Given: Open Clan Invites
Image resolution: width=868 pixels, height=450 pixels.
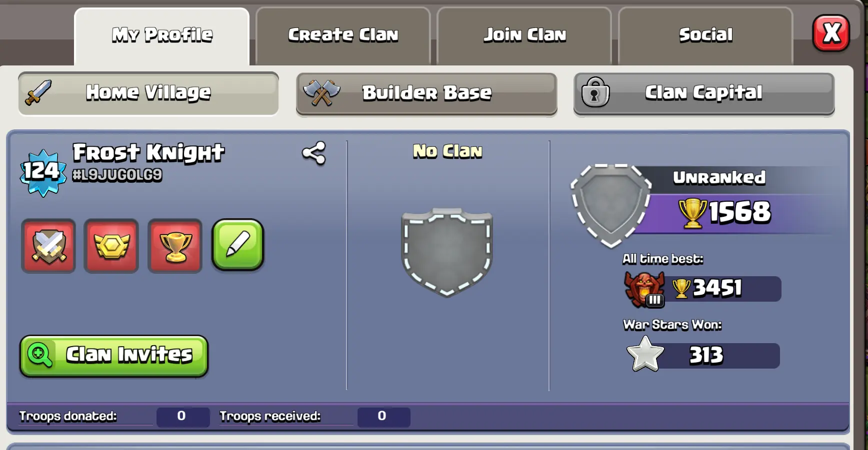Looking at the screenshot, I should coord(114,356).
